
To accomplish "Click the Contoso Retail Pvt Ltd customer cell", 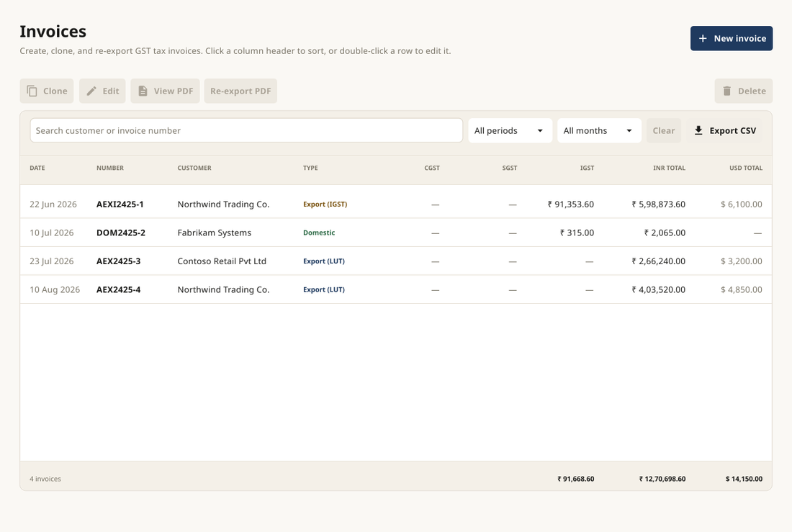I will click(222, 261).
